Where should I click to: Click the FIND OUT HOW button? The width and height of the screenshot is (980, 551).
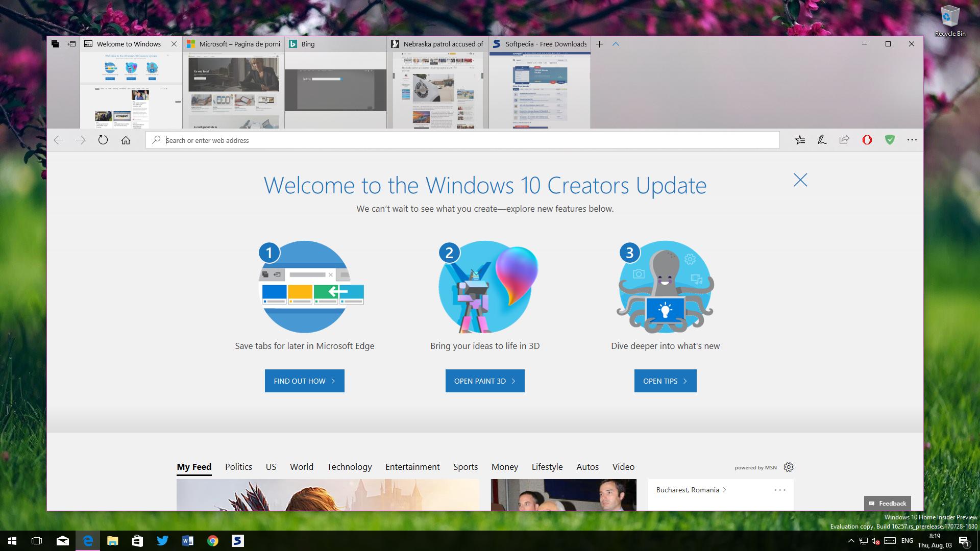click(x=305, y=381)
